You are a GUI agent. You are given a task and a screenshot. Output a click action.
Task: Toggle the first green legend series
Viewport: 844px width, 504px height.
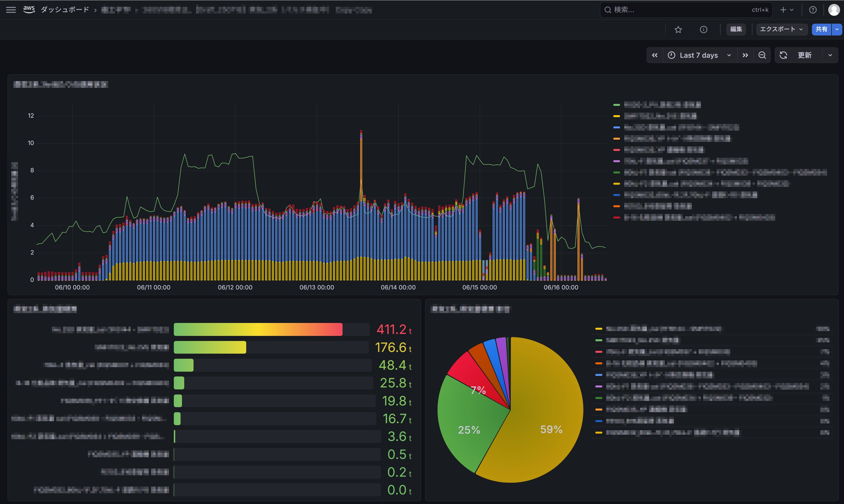click(657, 105)
